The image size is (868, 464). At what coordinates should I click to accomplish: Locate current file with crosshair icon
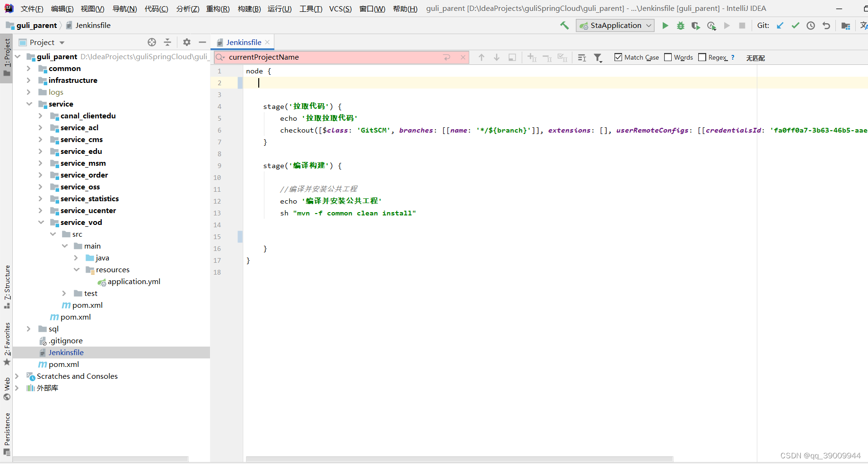point(152,42)
